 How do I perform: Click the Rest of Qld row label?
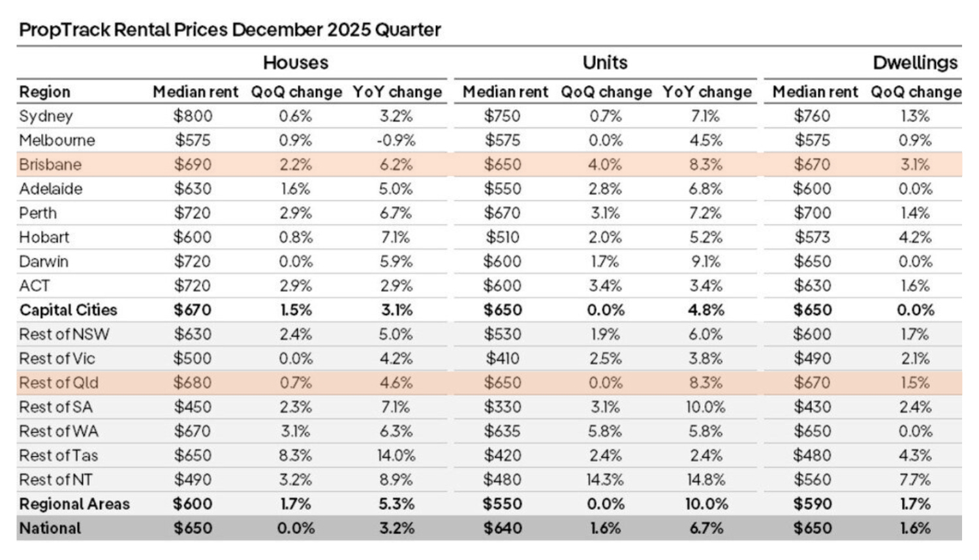(x=59, y=382)
